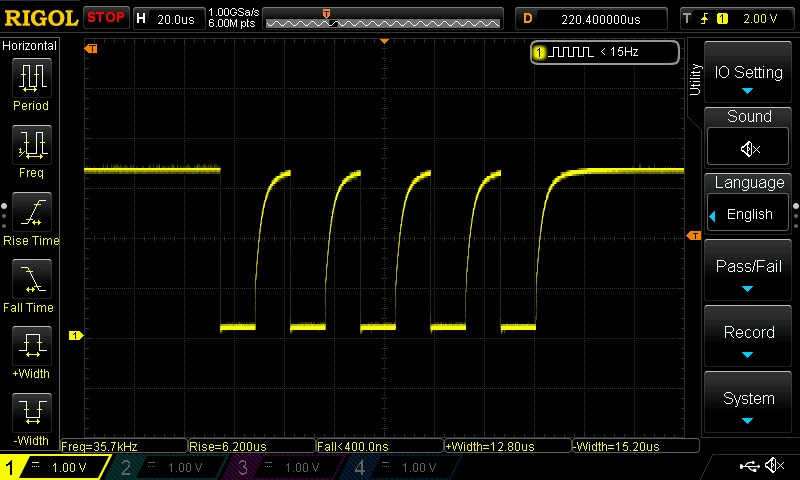The image size is (800, 480).
Task: Click the +Width=12.80us measurement result
Action: pyautogui.click(x=508, y=446)
